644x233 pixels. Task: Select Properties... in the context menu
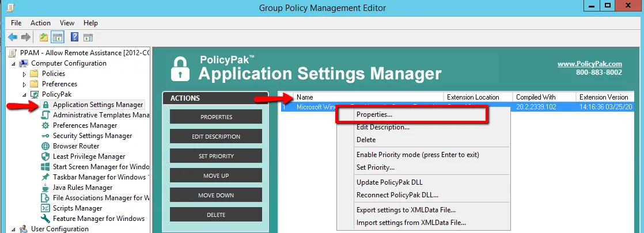coord(374,115)
